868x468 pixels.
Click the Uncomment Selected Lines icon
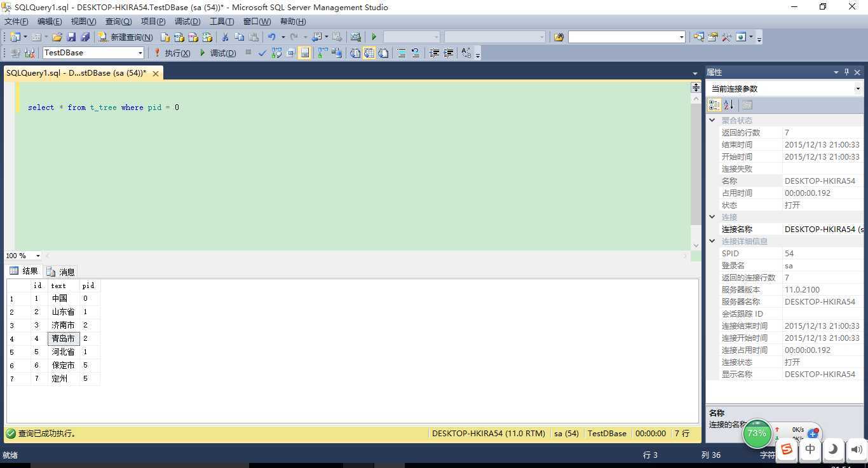[416, 53]
